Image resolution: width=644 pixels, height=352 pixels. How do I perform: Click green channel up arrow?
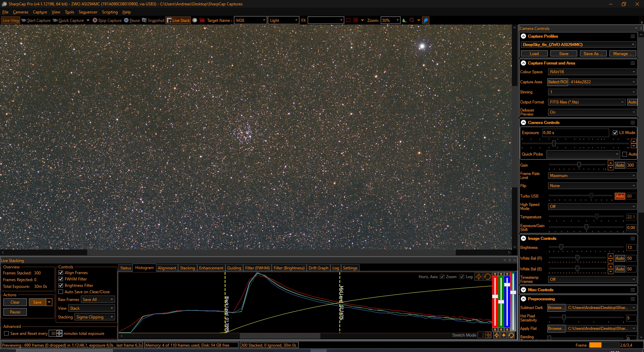click(x=501, y=274)
